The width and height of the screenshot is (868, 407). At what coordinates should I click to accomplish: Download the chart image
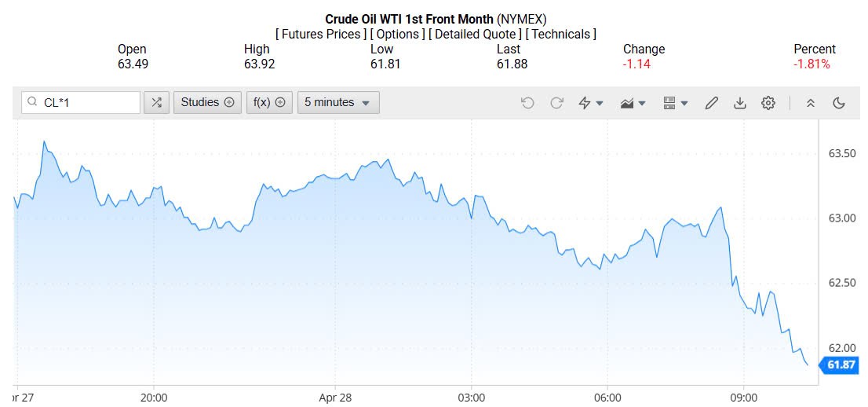739,103
